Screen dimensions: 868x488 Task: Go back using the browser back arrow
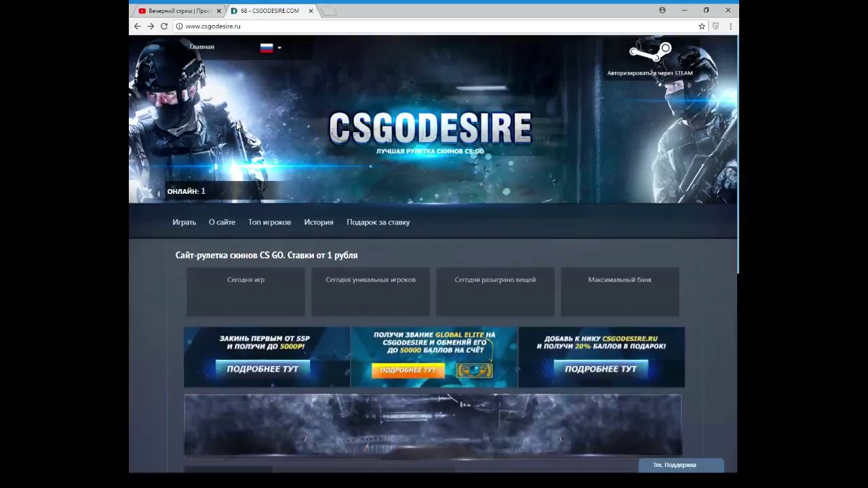coord(137,26)
